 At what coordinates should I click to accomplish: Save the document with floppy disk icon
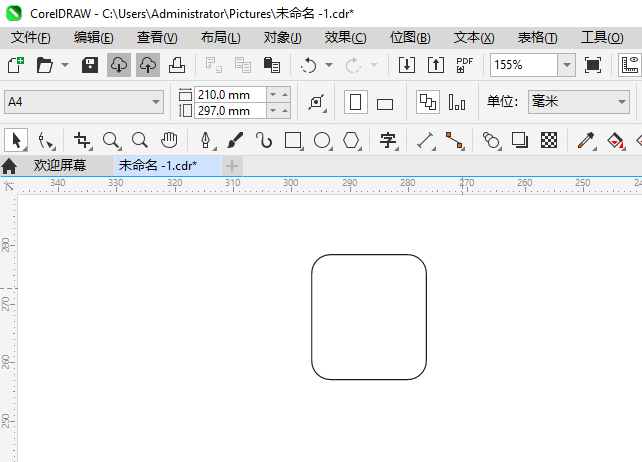90,65
